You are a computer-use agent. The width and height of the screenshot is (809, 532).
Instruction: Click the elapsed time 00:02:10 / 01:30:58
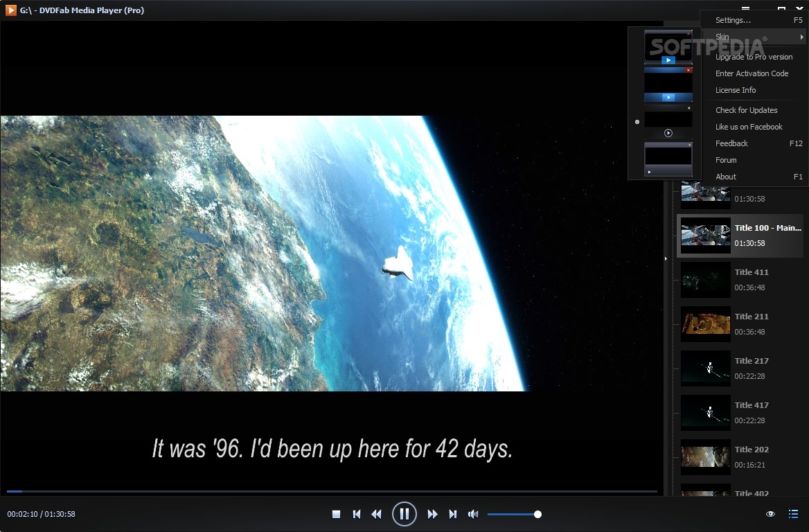pyautogui.click(x=42, y=514)
